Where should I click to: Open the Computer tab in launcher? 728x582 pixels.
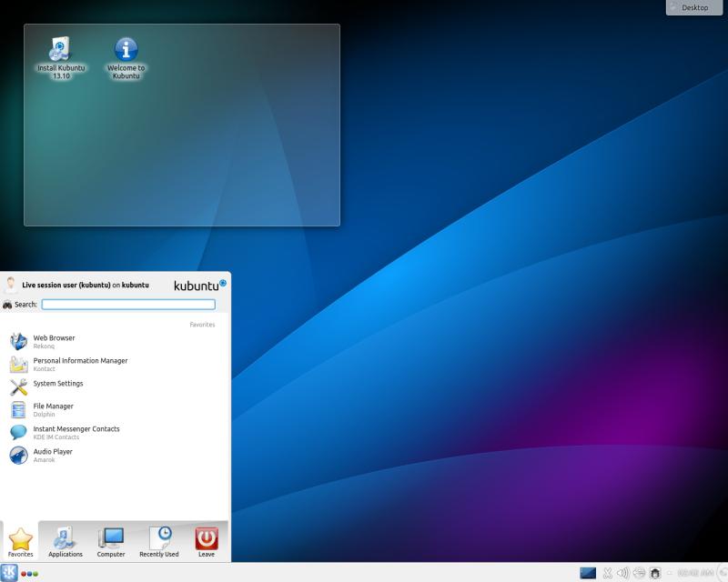(x=111, y=542)
